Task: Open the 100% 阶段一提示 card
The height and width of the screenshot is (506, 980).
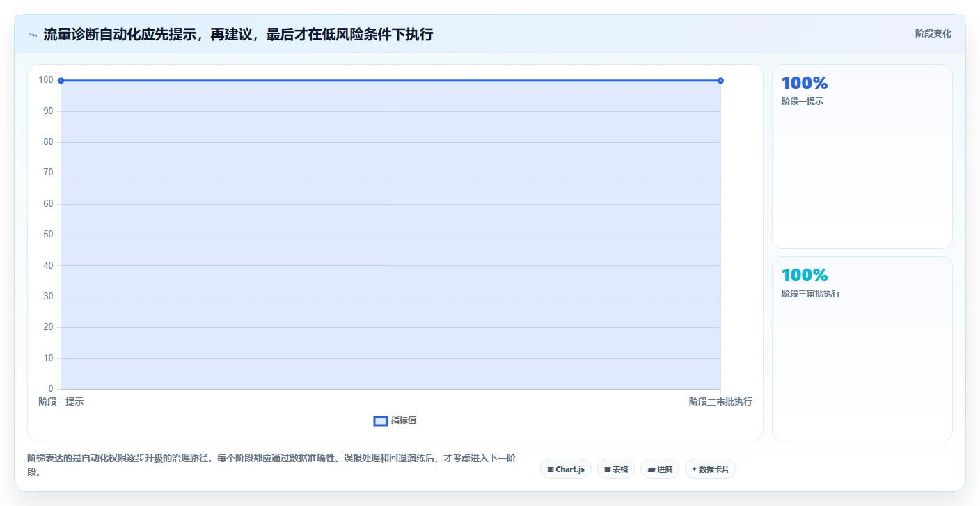Action: pyautogui.click(x=862, y=157)
